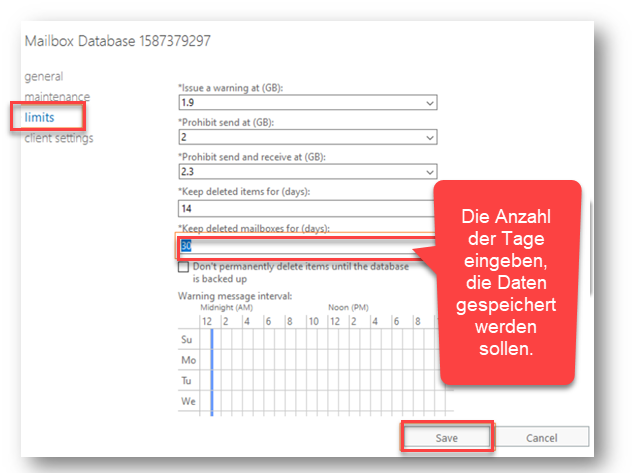Screen dimensions: 634x473
Task: Click Keep deleted mailboxes for days field
Action: (306, 246)
